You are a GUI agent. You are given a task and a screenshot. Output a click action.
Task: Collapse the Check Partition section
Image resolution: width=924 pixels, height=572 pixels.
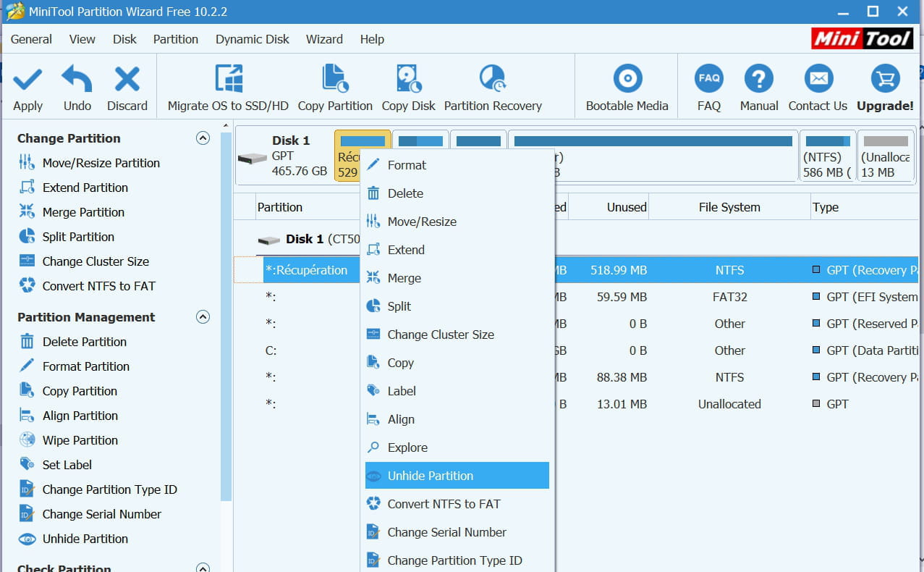(203, 568)
